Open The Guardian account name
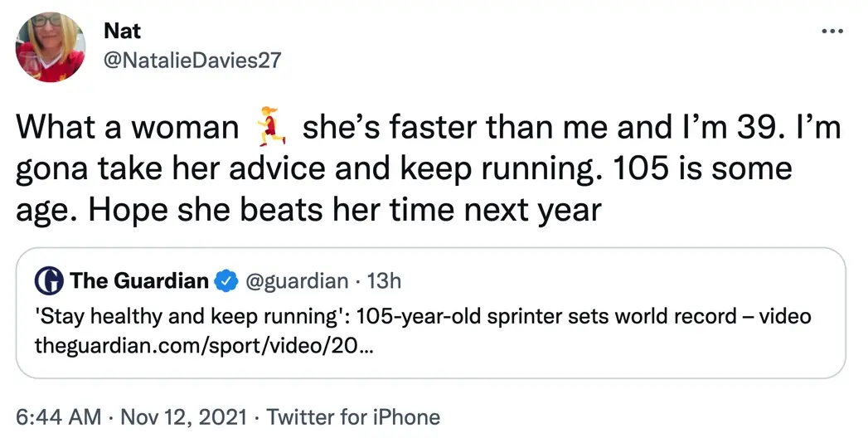Screen dimensions: 868x443 pyautogui.click(x=139, y=281)
